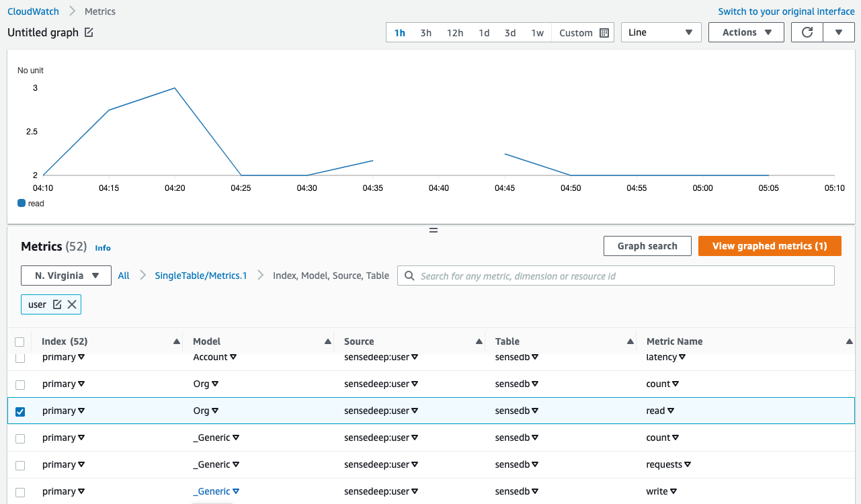
Task: Open the N. Virginia region dropdown
Action: pyautogui.click(x=66, y=276)
